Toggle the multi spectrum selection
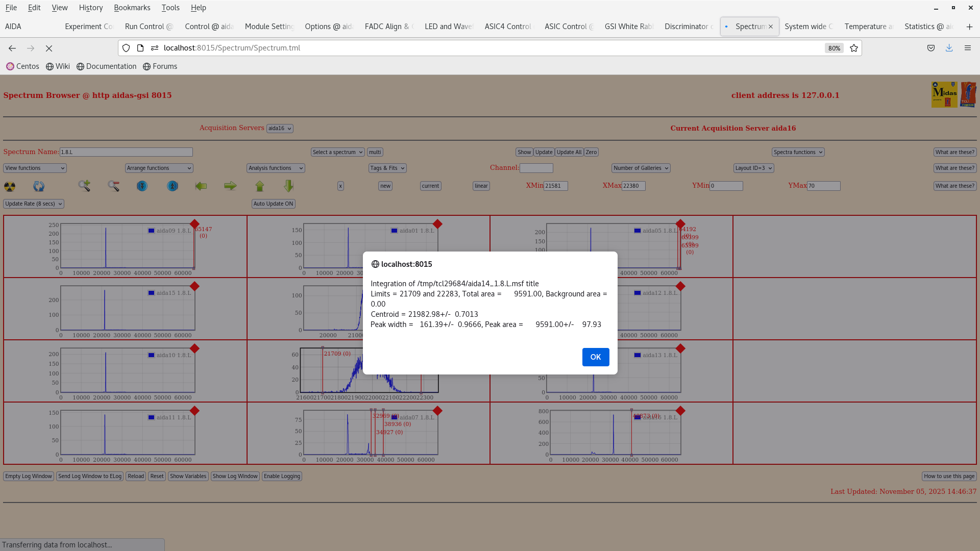 click(x=375, y=152)
